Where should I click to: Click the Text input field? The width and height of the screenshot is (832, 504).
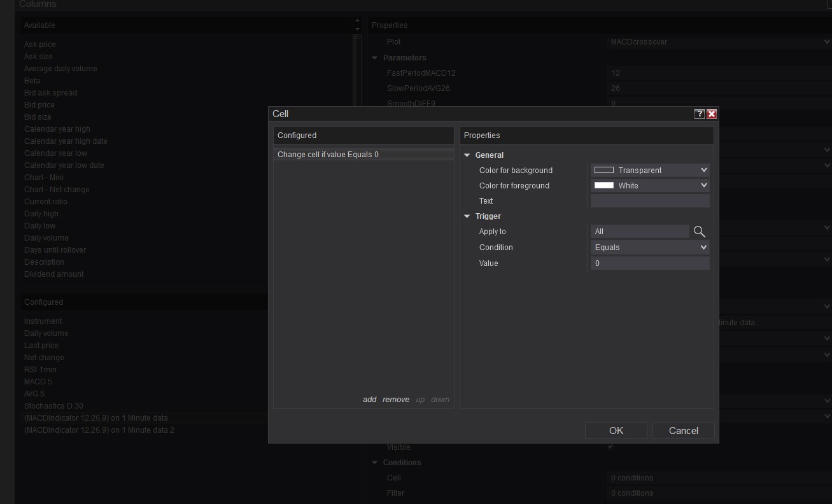(x=649, y=201)
